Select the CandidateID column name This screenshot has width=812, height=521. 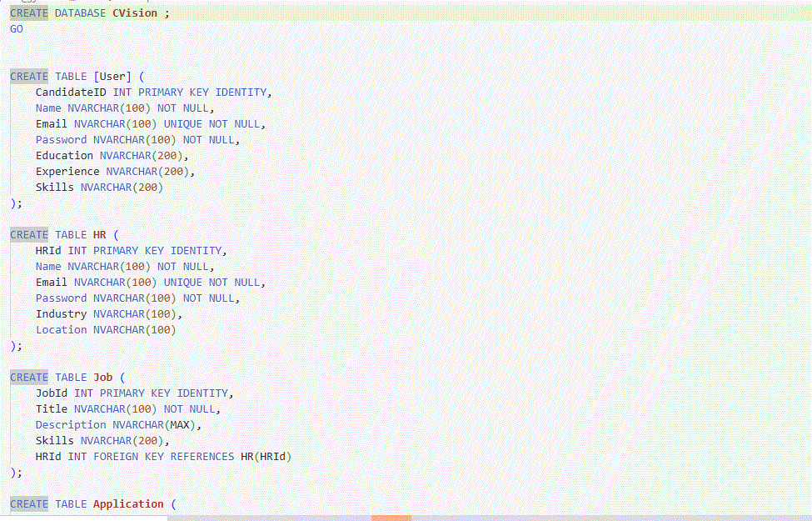tap(71, 93)
